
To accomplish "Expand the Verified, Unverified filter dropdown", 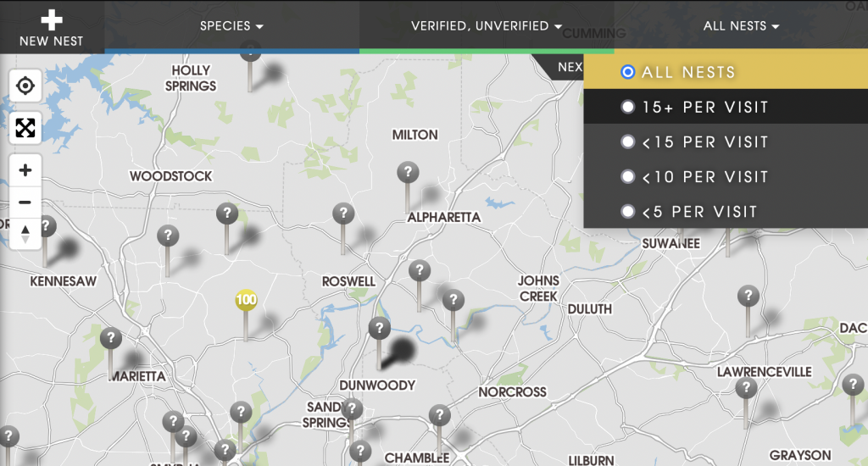I will tap(486, 26).
